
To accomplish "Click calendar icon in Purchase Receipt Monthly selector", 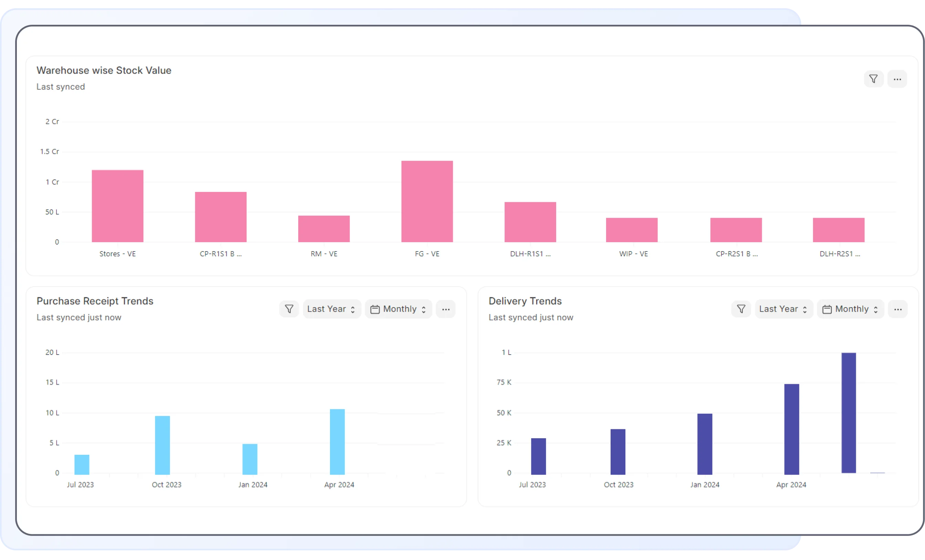I will click(375, 310).
